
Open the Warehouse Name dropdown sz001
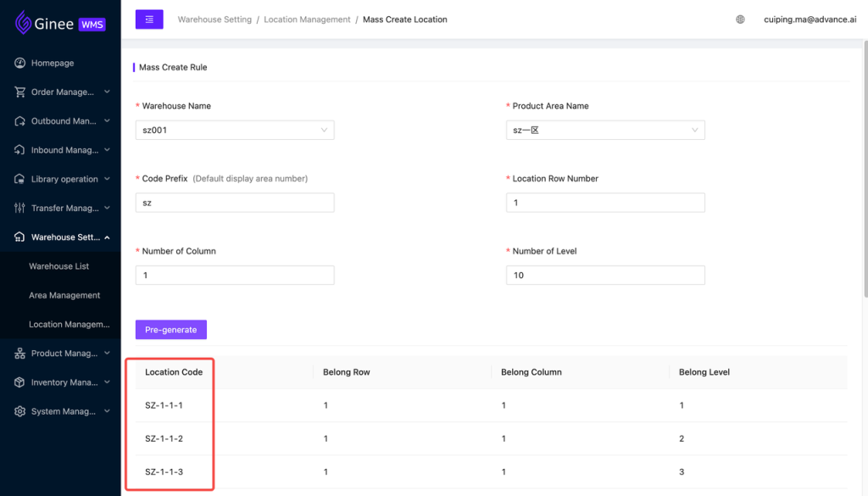pyautogui.click(x=235, y=130)
